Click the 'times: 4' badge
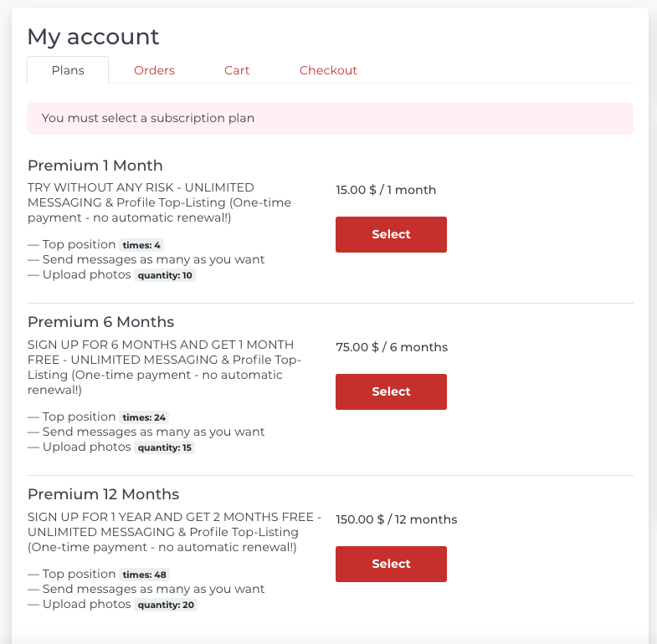The height and width of the screenshot is (644, 657). coord(141,245)
